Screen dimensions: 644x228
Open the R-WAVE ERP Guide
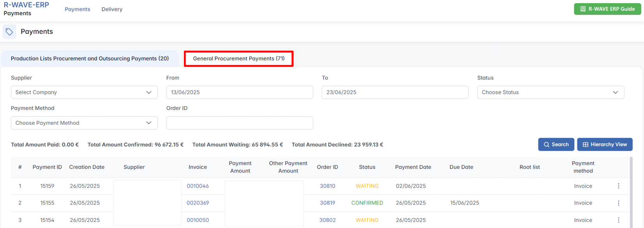pyautogui.click(x=607, y=9)
